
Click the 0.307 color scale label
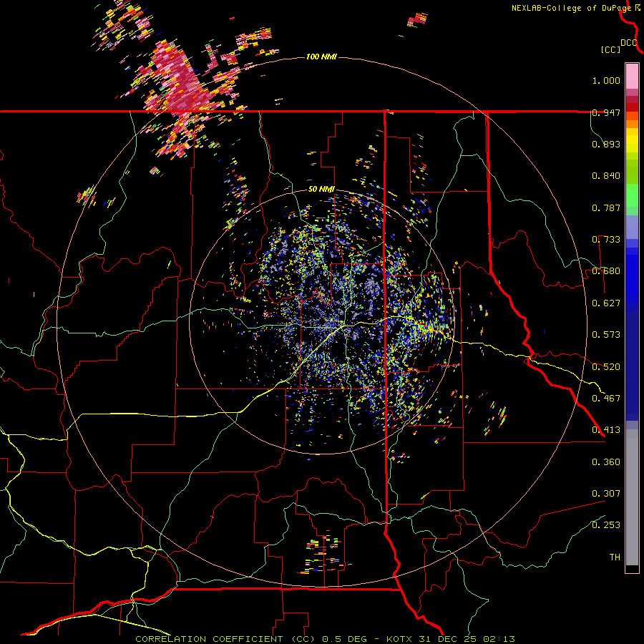pyautogui.click(x=606, y=494)
